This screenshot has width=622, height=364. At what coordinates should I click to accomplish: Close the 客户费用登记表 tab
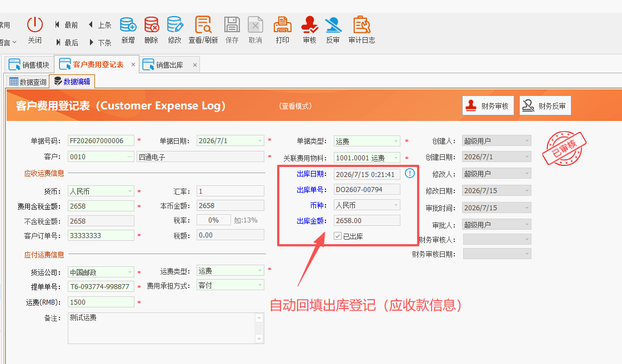click(x=133, y=64)
